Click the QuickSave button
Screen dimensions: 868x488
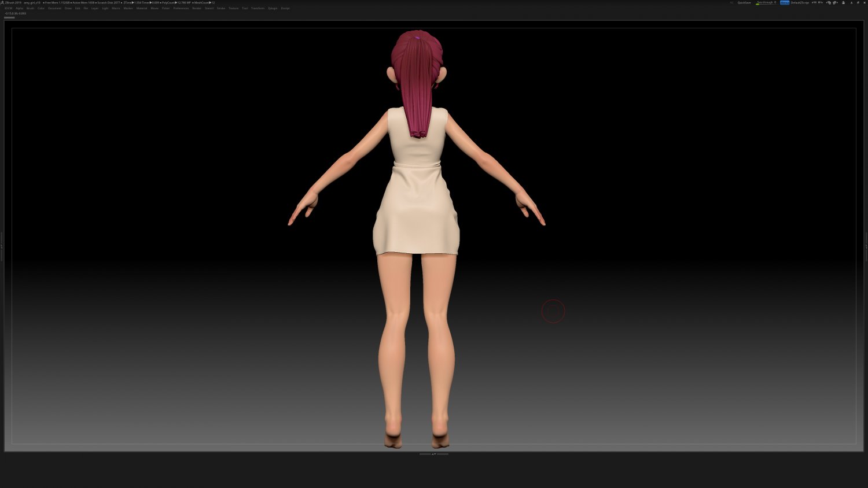coord(745,2)
